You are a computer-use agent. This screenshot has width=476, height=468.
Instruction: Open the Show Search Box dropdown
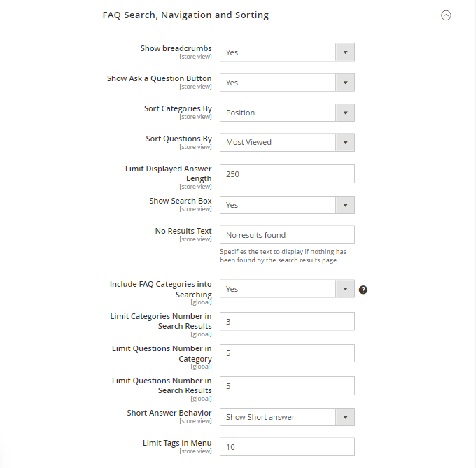tap(287, 205)
